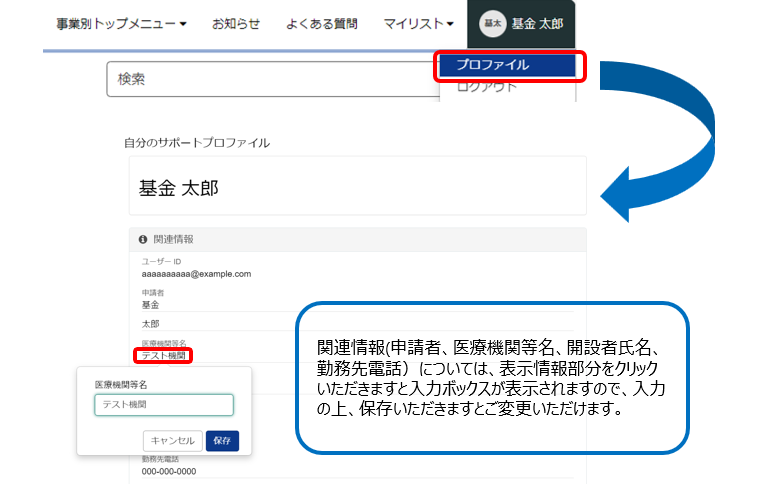Click the info icon beside 関連情報
The width and height of the screenshot is (762, 484).
tap(143, 240)
